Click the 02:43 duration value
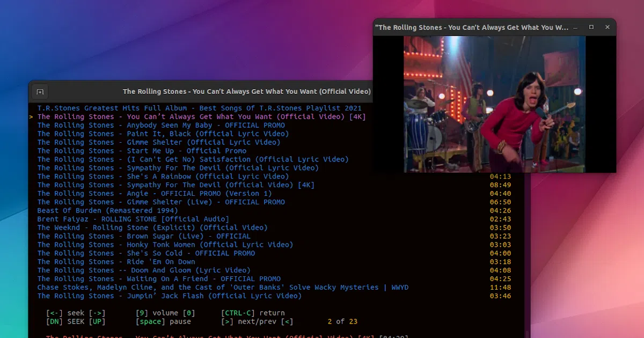The height and width of the screenshot is (338, 644). (500, 219)
